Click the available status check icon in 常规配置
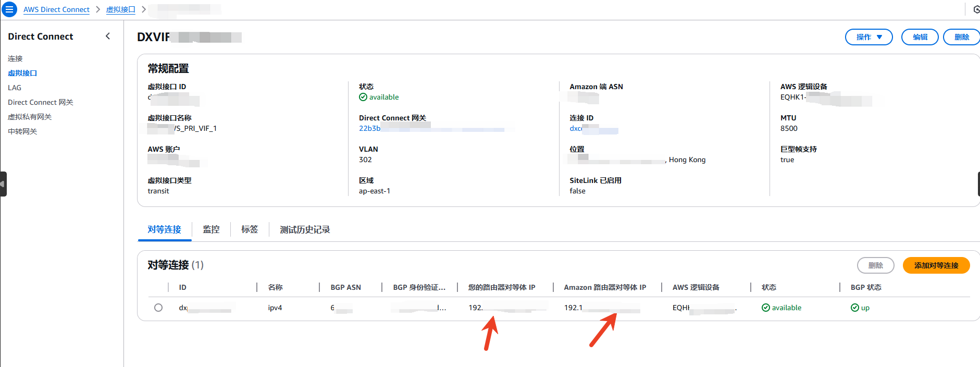980x367 pixels. (x=363, y=97)
